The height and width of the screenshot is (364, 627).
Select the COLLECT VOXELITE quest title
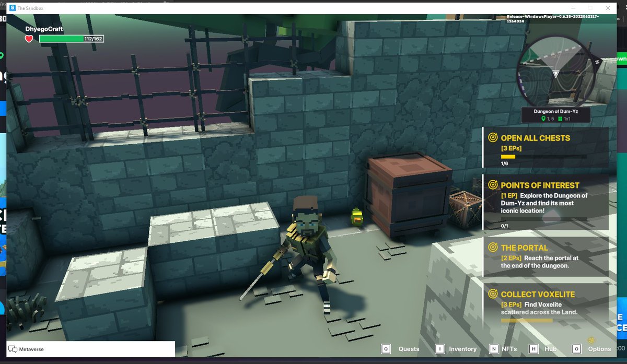[538, 295]
